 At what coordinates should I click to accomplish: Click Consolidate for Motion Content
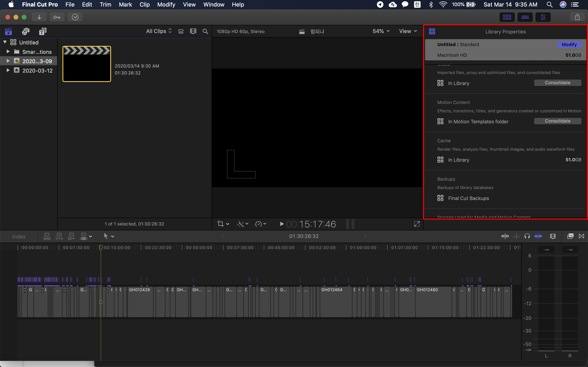(x=557, y=121)
